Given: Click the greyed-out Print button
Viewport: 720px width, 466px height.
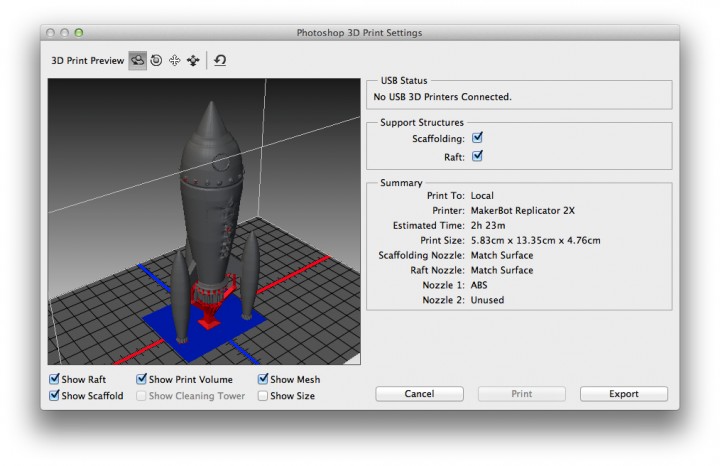Looking at the screenshot, I should pos(522,394).
